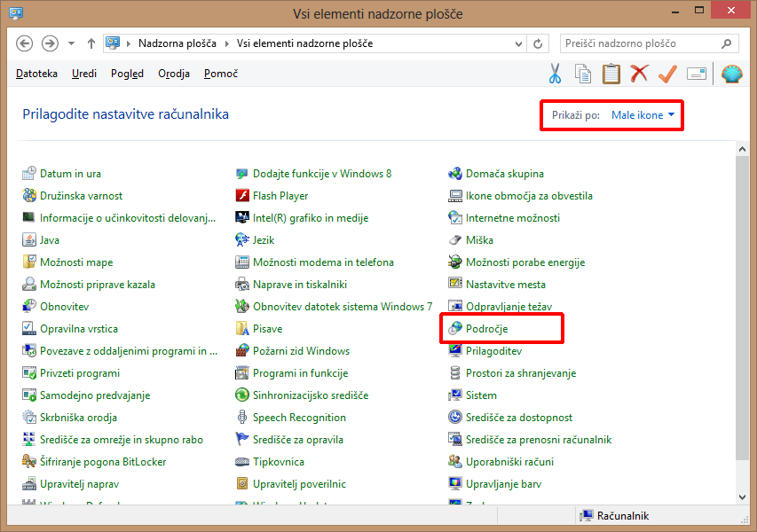
Task: Expand address bar history dropdown arrow
Action: click(x=517, y=43)
